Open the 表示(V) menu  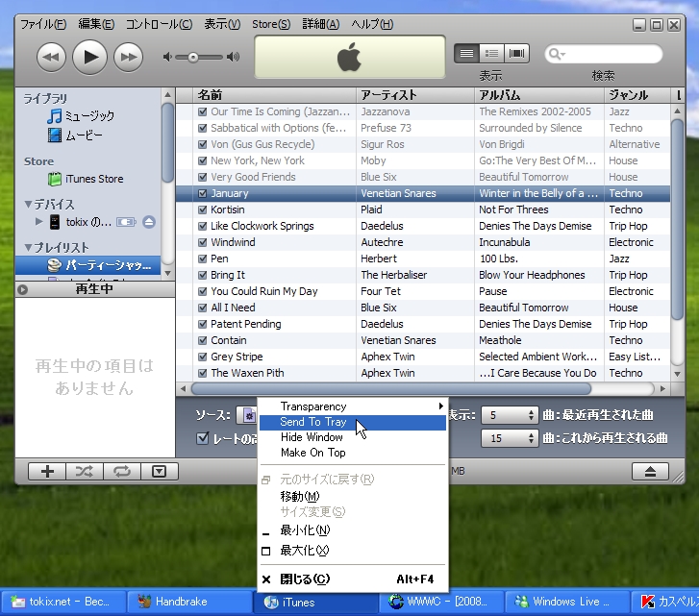point(222,24)
